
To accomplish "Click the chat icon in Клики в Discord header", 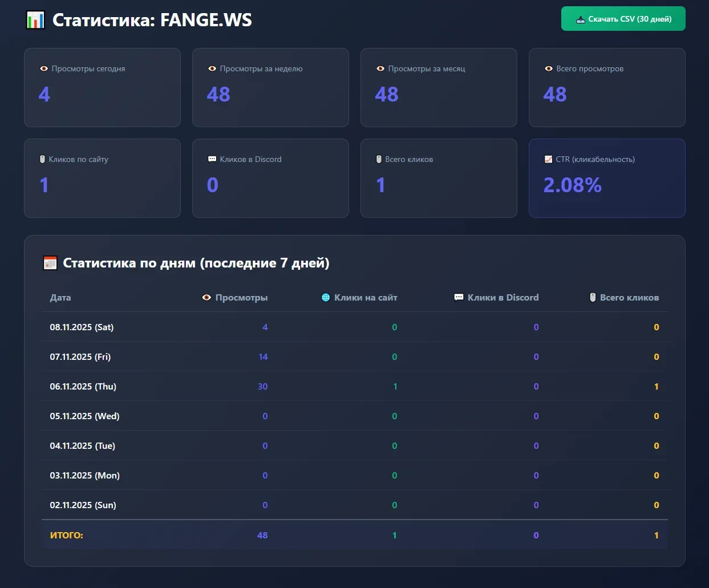I will point(459,297).
